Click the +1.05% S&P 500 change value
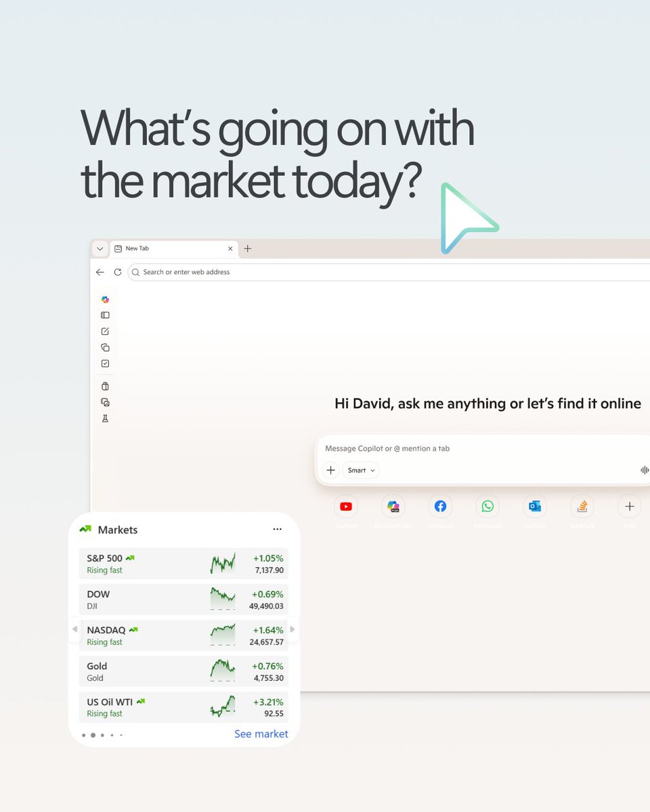650x812 pixels. (268, 558)
